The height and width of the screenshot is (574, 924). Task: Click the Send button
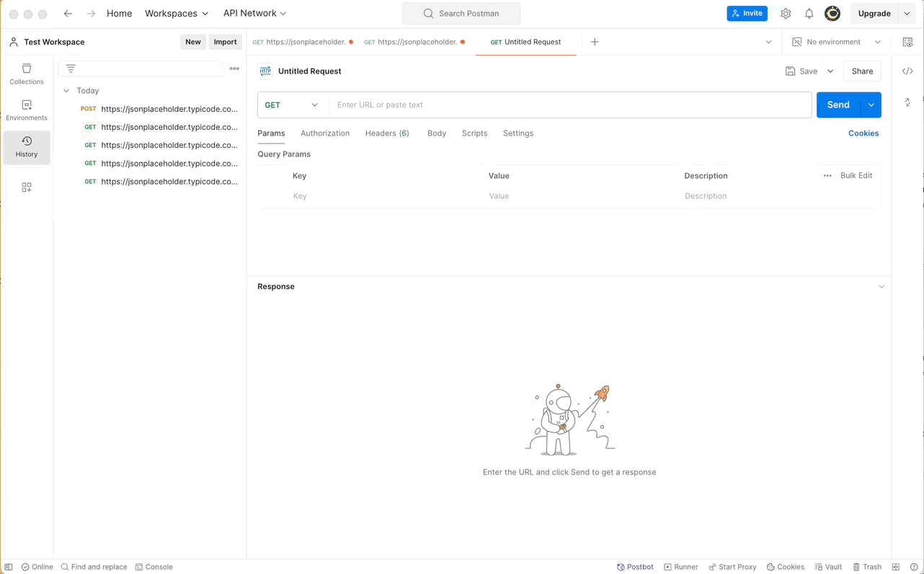(838, 105)
